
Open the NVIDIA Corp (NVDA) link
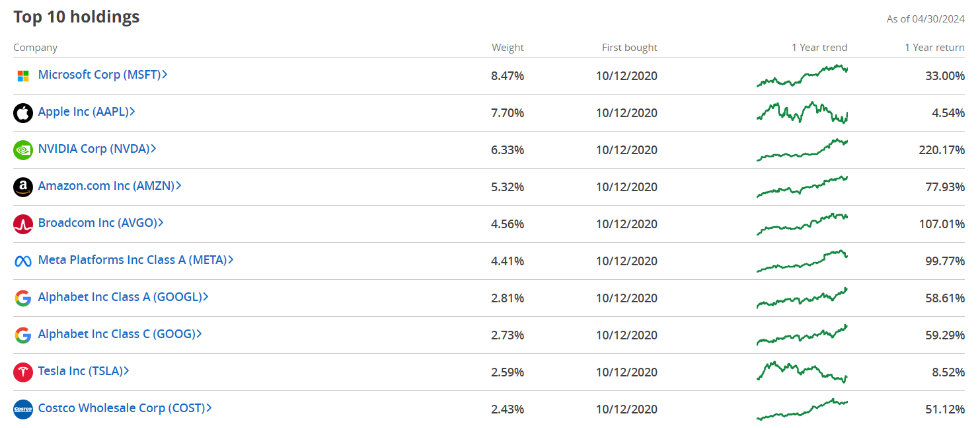[93, 149]
